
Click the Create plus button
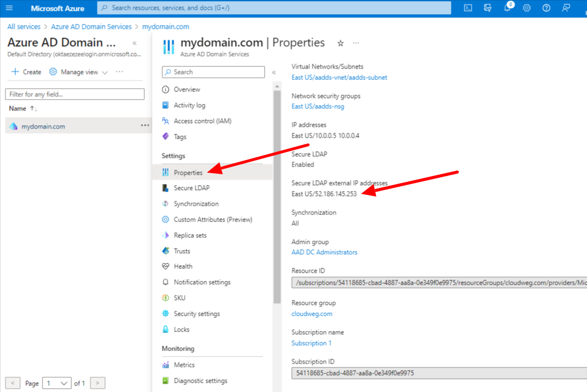pyautogui.click(x=26, y=72)
